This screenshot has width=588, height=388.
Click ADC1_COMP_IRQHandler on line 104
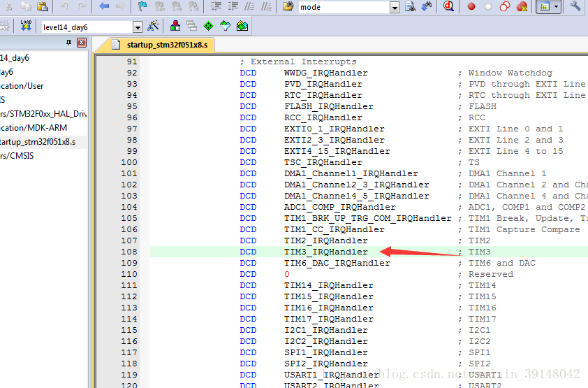pos(339,207)
